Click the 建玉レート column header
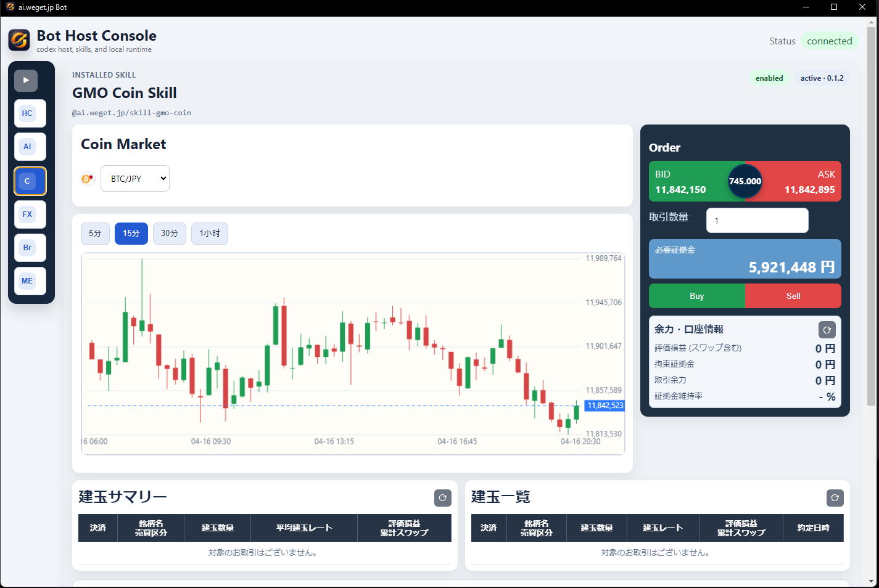This screenshot has width=879, height=588. coord(663,528)
